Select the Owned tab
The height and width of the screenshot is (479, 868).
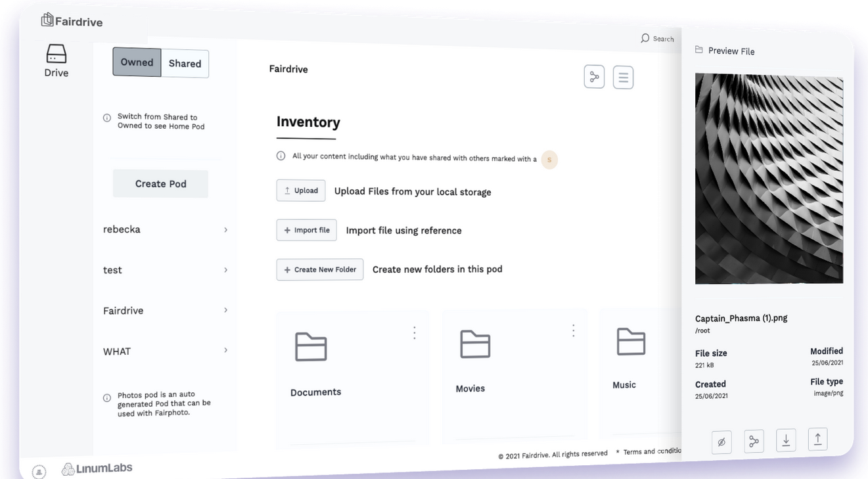[x=137, y=62]
